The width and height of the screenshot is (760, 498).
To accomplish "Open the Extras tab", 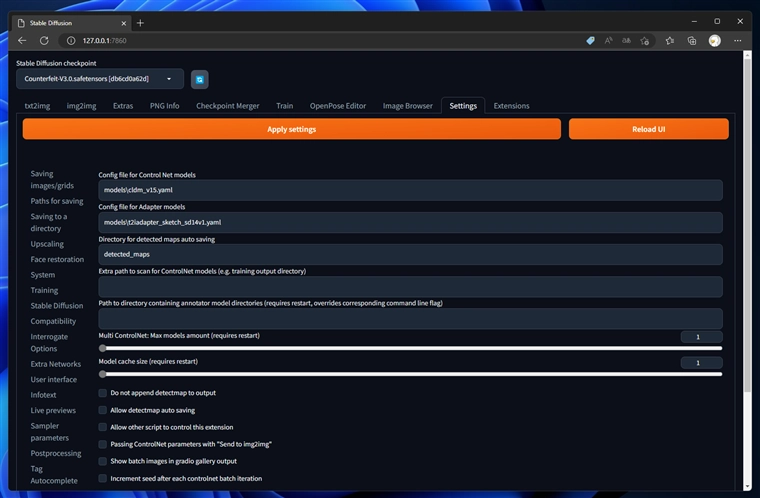I will pyautogui.click(x=123, y=106).
